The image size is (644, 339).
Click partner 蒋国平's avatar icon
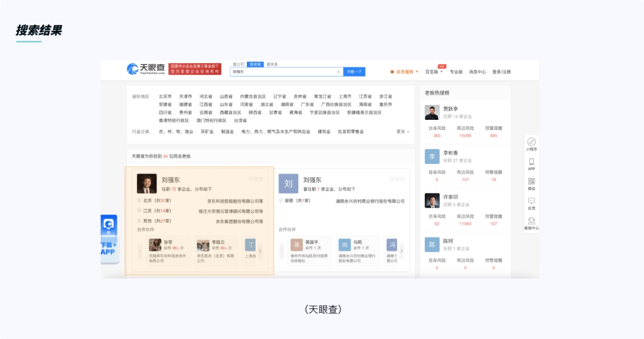[x=297, y=245]
